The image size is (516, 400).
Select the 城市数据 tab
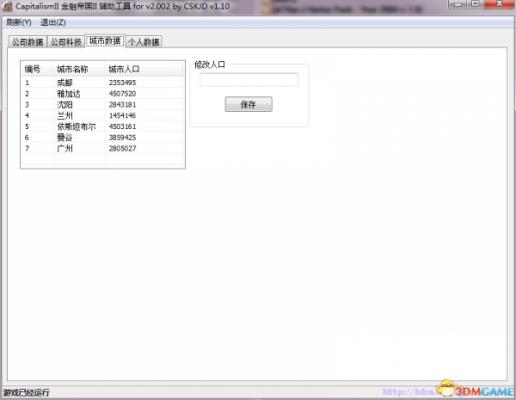tap(105, 41)
